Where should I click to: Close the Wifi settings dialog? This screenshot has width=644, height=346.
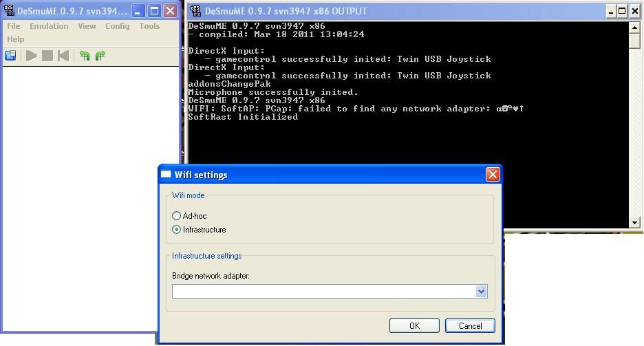[493, 175]
